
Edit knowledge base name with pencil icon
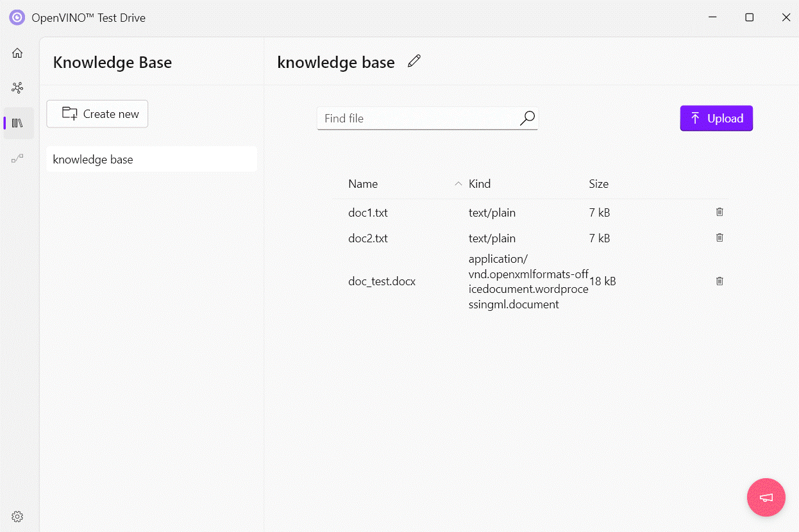414,62
